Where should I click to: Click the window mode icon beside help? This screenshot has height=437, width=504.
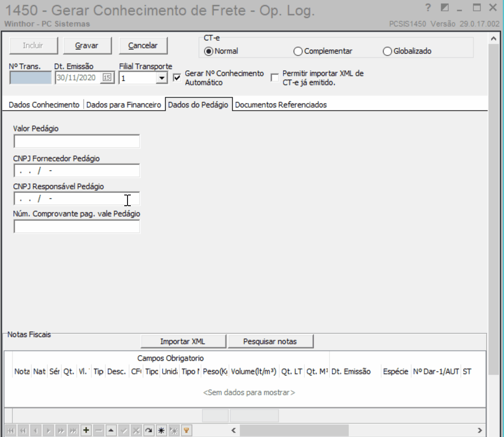[444, 8]
